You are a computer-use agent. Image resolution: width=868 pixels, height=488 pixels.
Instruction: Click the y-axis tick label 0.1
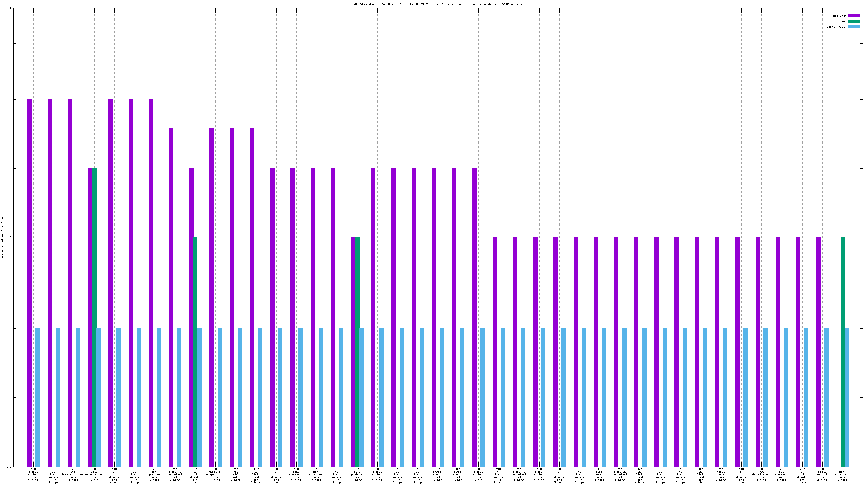click(9, 467)
